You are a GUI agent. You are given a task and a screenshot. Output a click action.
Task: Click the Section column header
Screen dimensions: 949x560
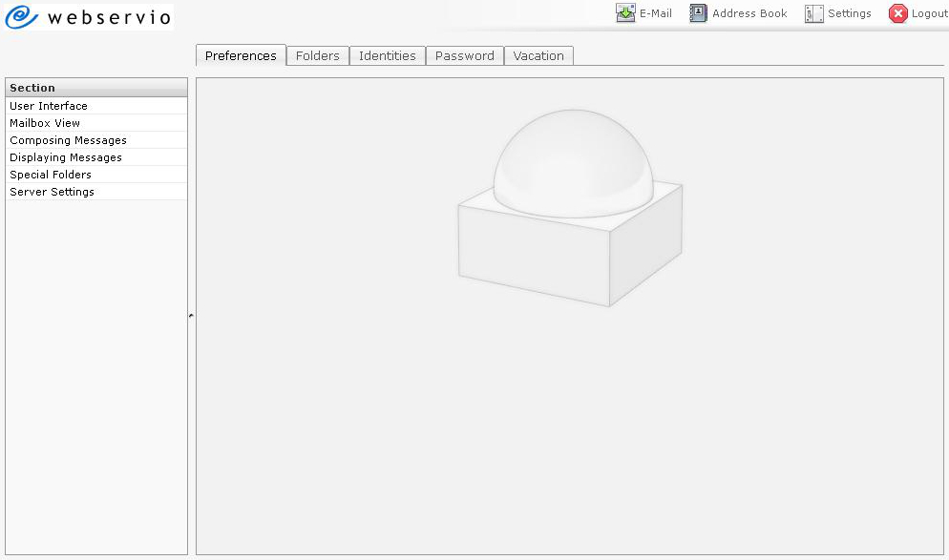(96, 88)
